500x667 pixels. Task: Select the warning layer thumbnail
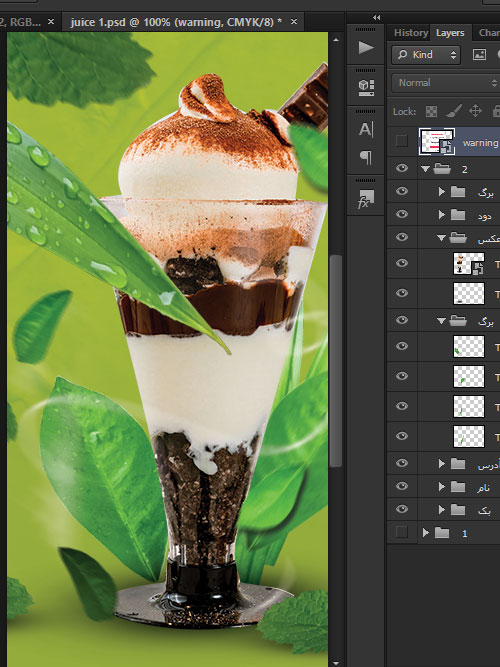pyautogui.click(x=437, y=141)
